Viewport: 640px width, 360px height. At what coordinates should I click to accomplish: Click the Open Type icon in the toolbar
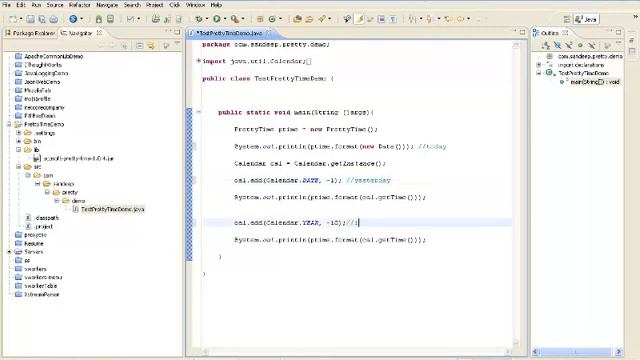point(297,19)
